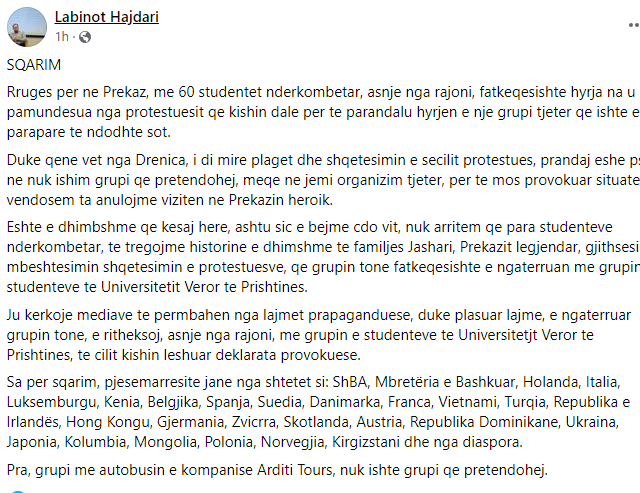This screenshot has height=493, width=640.
Task: Click the line "studenteve te Universitetit Veror te Prishtines."
Action: (x=157, y=287)
